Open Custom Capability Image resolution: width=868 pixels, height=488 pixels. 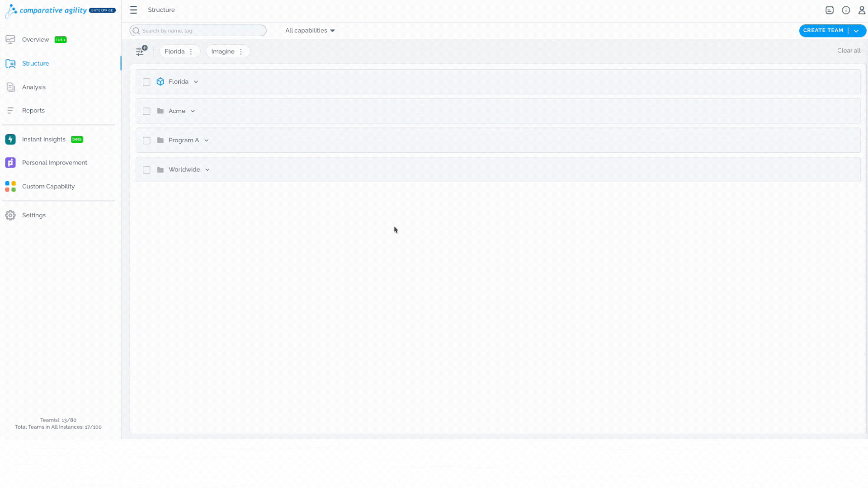point(48,187)
